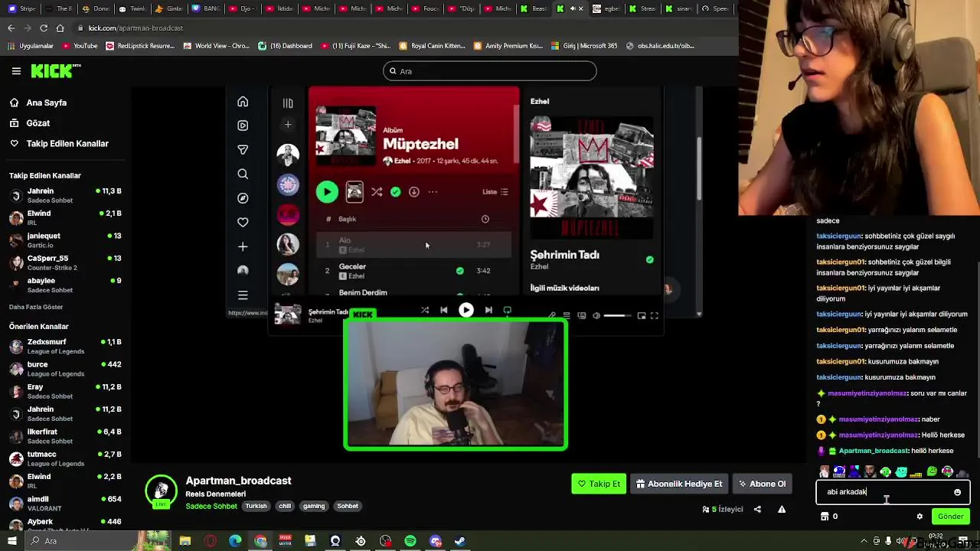This screenshot has width=980, height=551.
Task: Open Zedxsmurf recommended channel
Action: click(64, 346)
